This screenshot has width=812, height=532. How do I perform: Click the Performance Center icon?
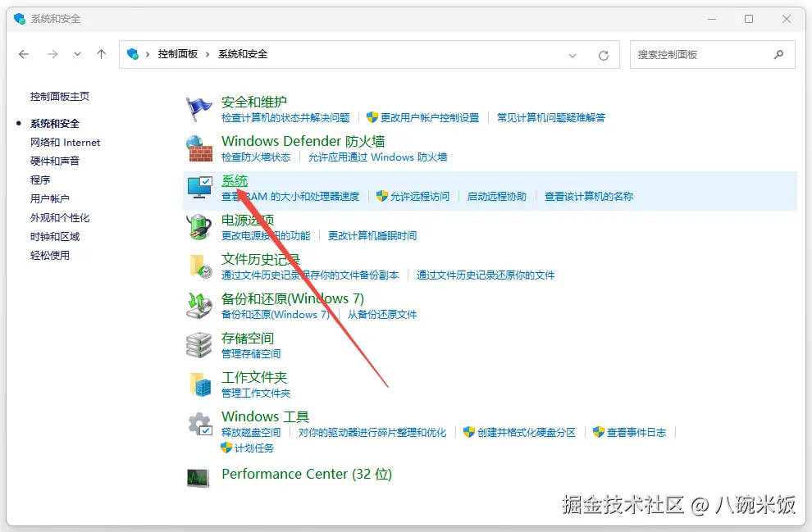coord(198,477)
